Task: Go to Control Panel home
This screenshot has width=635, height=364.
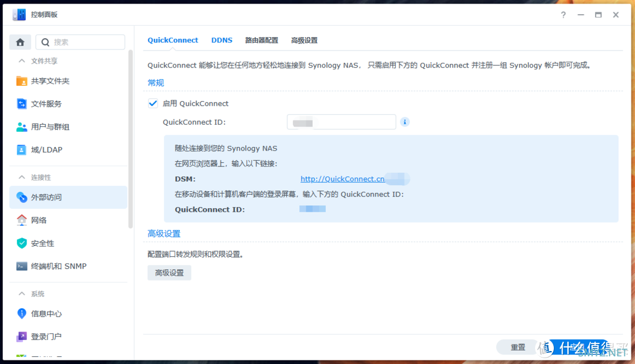Action: tap(20, 42)
